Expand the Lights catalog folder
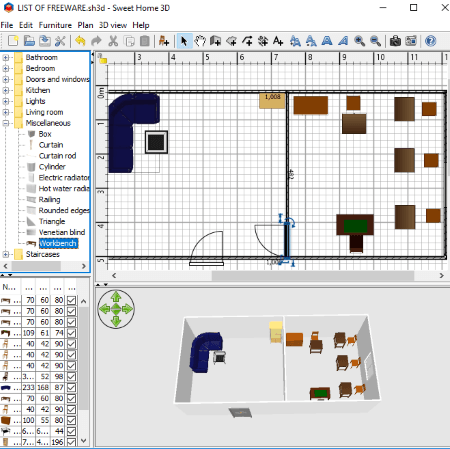This screenshot has height=449, width=450. (6, 101)
